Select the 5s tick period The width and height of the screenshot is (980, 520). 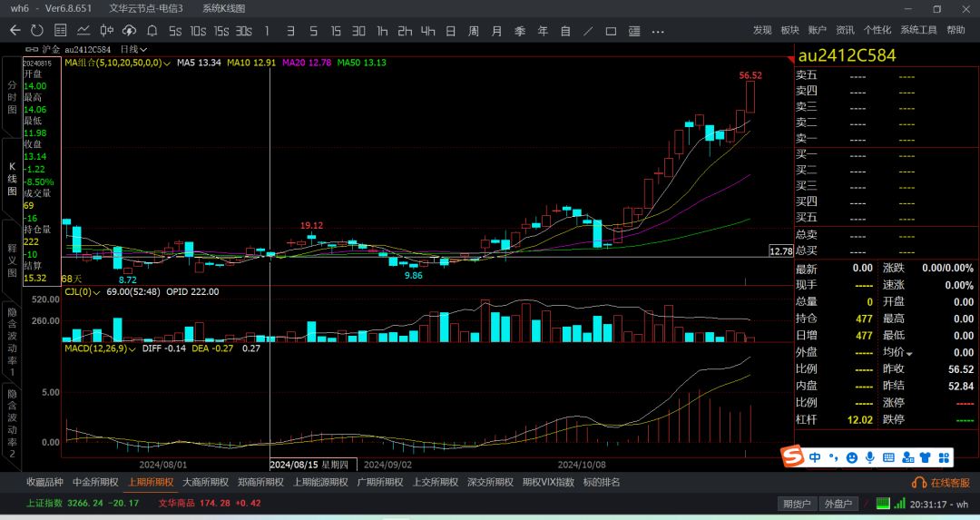coord(175,31)
